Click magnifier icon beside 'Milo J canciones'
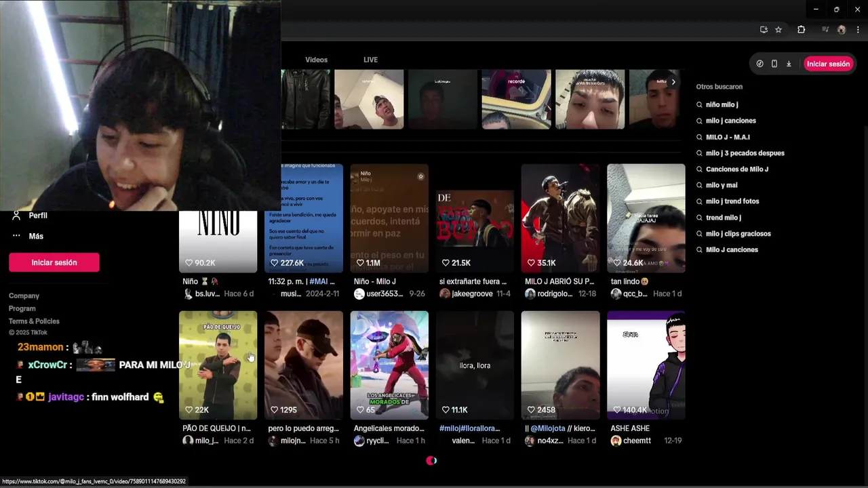 [700, 250]
